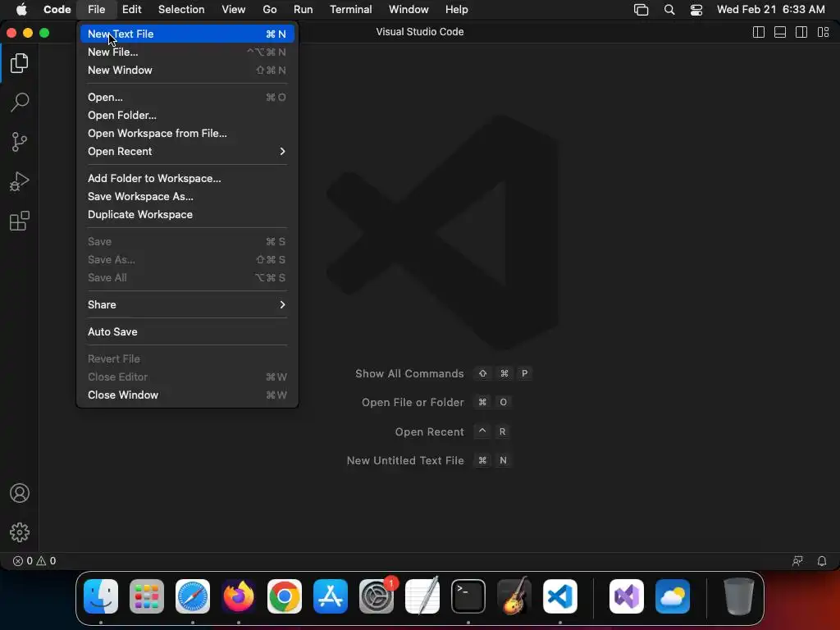Viewport: 840px width, 630px height.
Task: Choose New File... menu entry
Action: [187, 52]
